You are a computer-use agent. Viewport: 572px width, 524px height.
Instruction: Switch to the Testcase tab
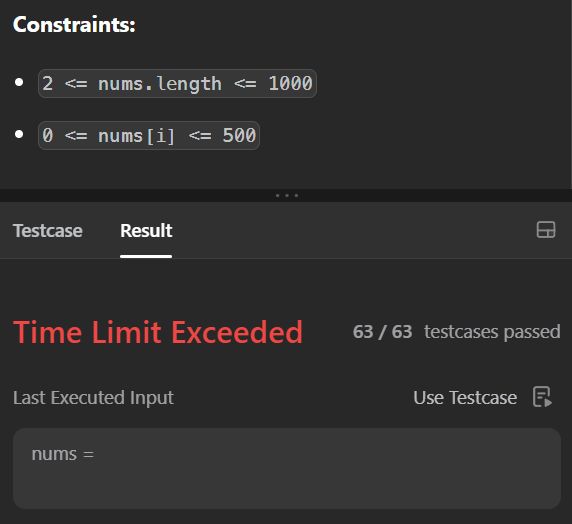click(48, 231)
